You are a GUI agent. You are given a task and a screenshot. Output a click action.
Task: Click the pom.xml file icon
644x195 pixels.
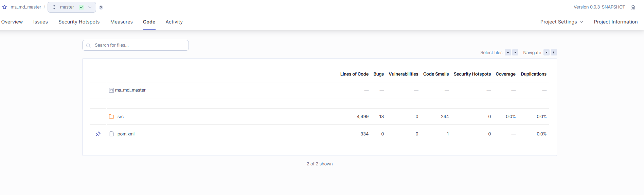pos(111,134)
